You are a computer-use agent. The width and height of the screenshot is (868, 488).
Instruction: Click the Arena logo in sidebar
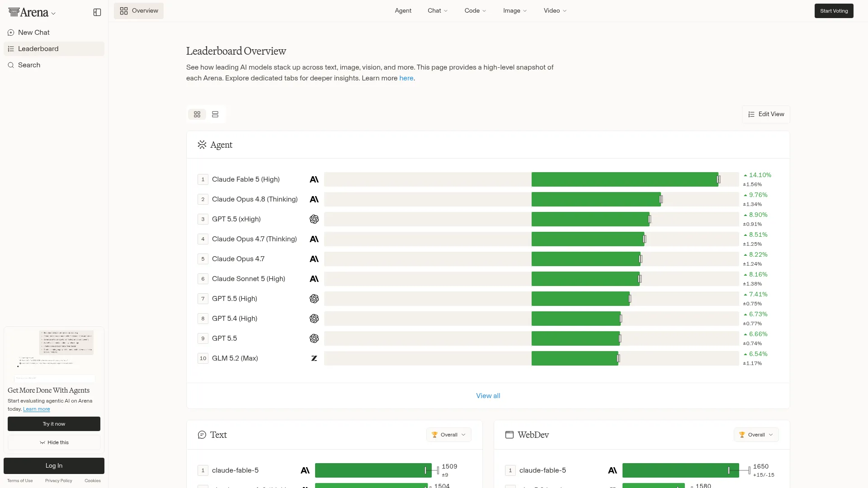pos(28,12)
